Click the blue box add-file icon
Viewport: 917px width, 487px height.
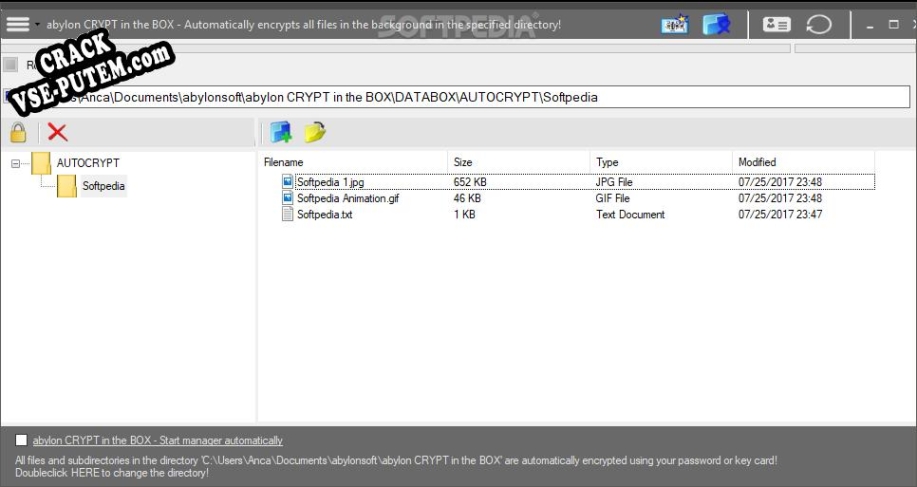coord(281,133)
